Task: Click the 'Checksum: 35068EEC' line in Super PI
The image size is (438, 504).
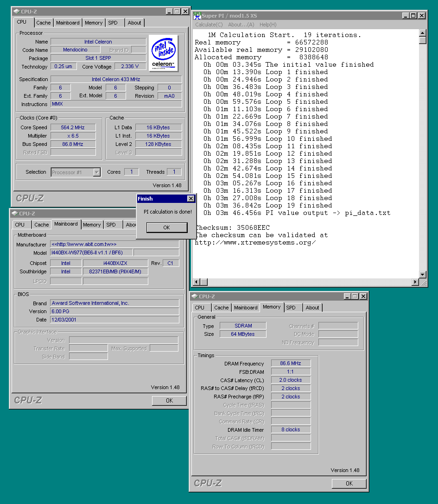Action: pos(232,227)
